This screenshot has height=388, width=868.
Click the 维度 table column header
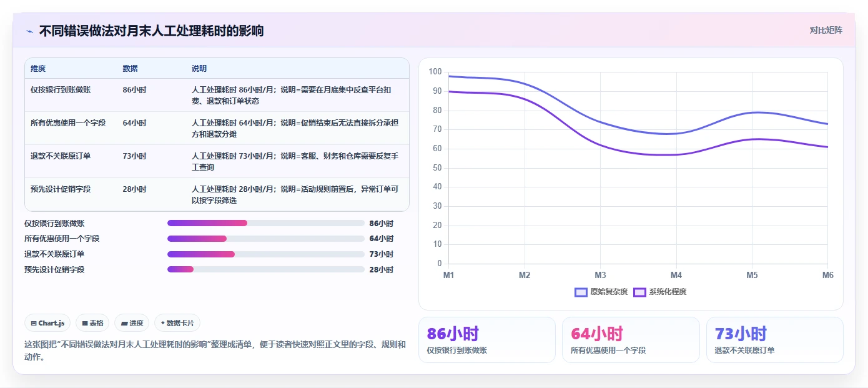point(38,69)
